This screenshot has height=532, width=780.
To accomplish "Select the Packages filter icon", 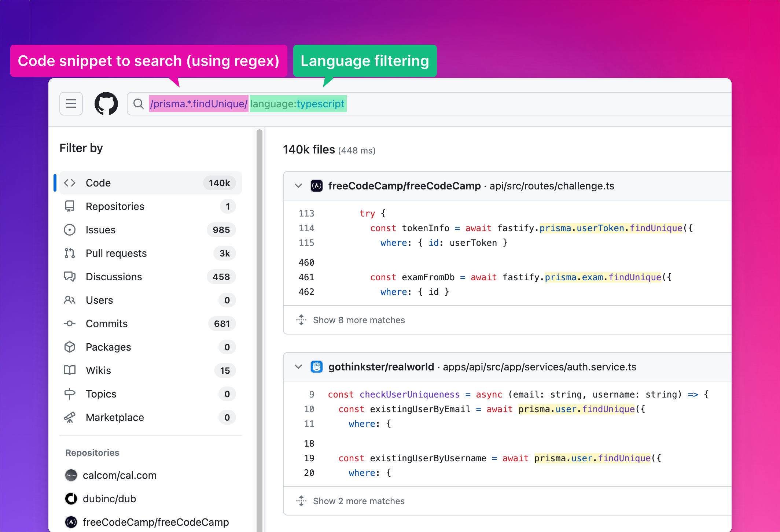I will [x=70, y=347].
